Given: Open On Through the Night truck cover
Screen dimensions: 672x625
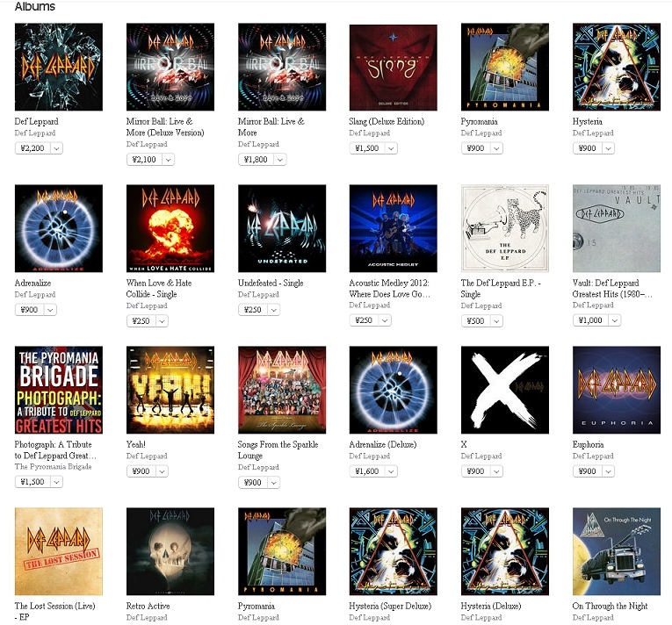Looking at the screenshot, I should pos(617,551).
